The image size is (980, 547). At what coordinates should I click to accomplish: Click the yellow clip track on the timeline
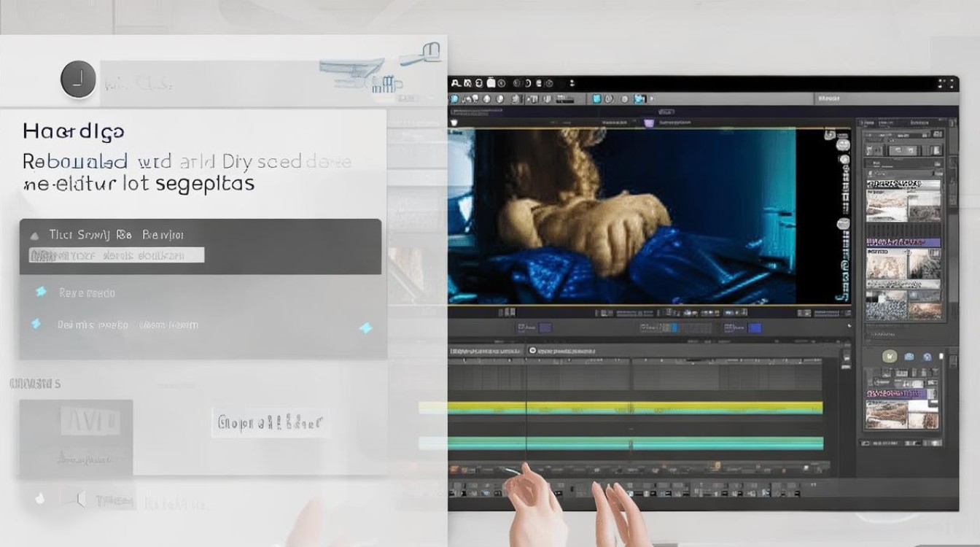coord(634,408)
